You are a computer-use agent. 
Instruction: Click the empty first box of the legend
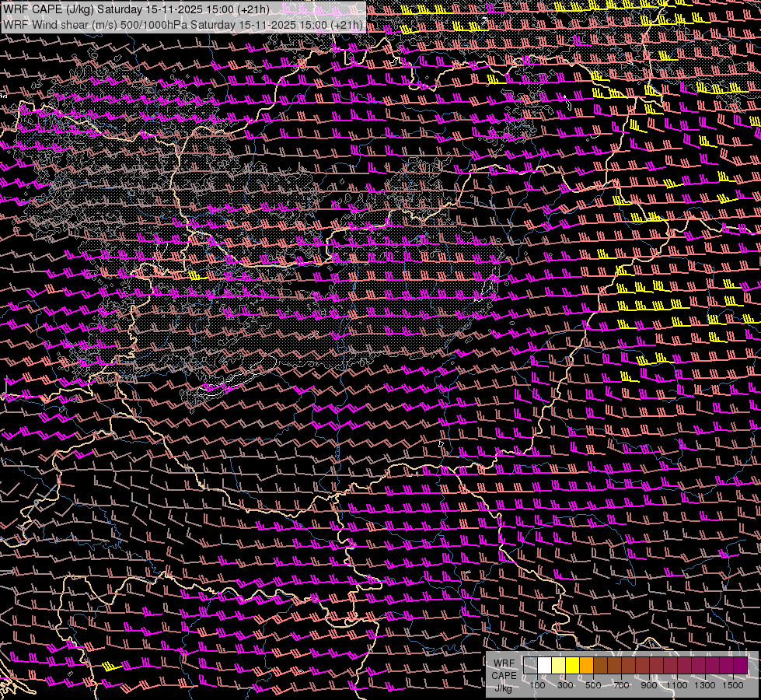530,666
